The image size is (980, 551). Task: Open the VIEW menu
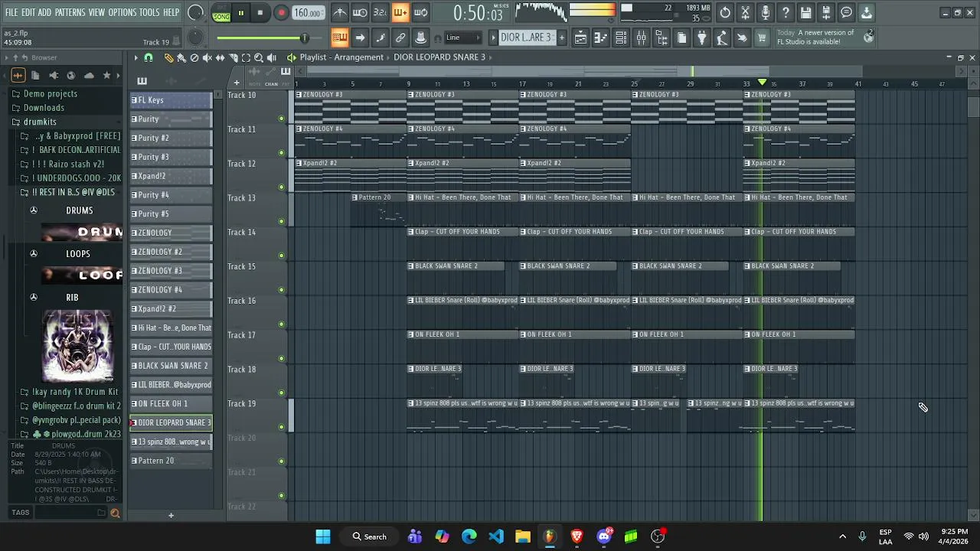click(x=96, y=12)
